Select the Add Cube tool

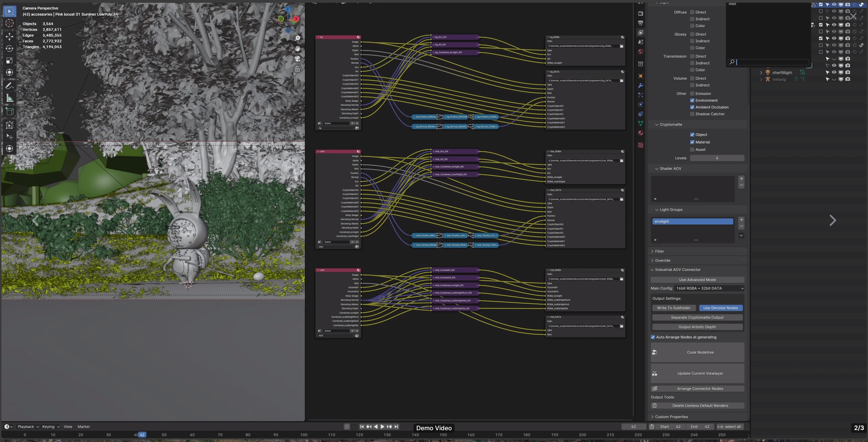click(9, 111)
